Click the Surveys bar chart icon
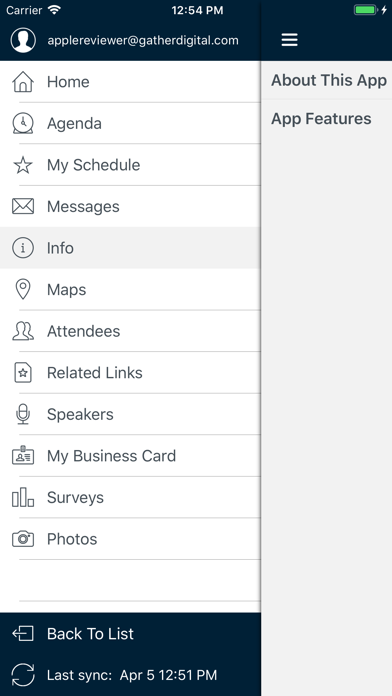Viewport: 392px width, 696px height. pyautogui.click(x=23, y=497)
